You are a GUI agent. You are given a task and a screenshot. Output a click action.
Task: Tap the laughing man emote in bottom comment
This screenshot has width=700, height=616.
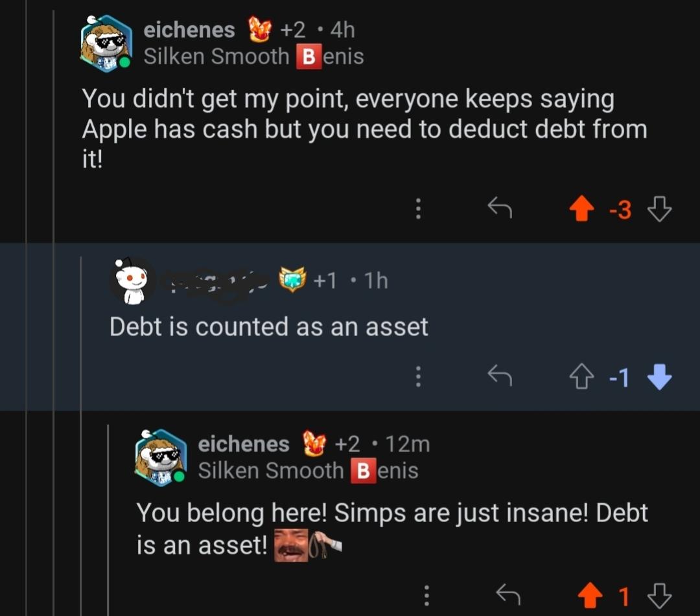(x=290, y=545)
